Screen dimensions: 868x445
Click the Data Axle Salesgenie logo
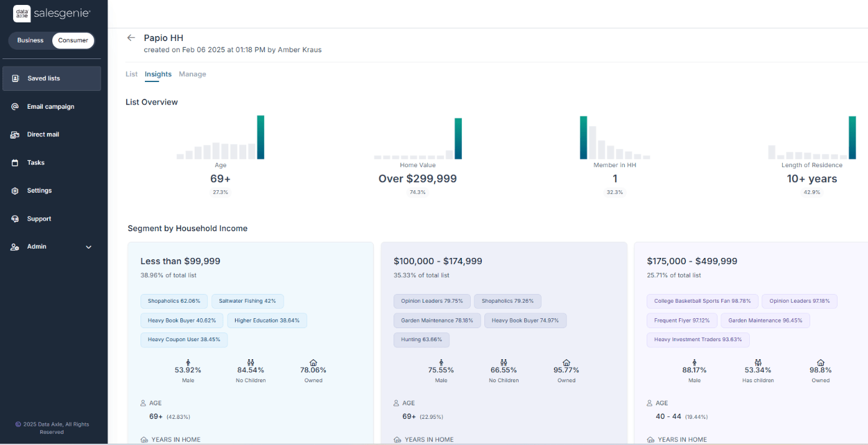click(52, 13)
